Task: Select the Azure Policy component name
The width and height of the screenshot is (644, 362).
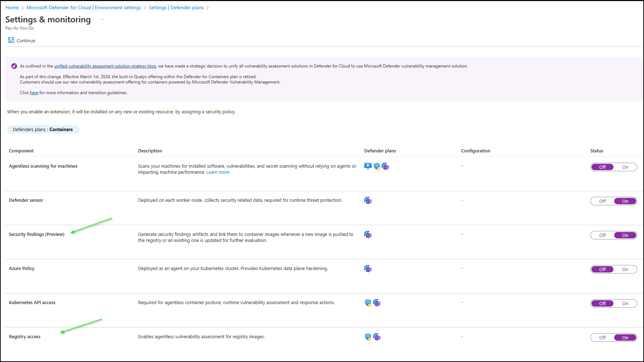Action: 22,268
